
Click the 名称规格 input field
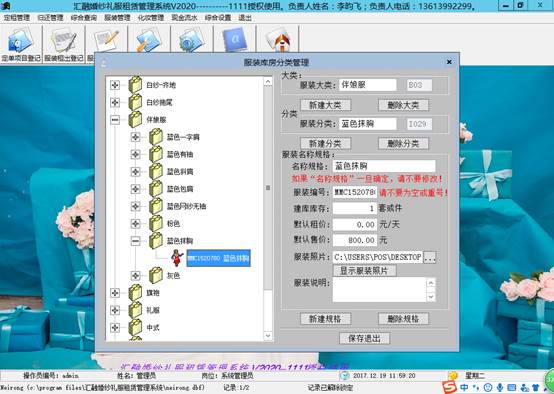(384, 166)
